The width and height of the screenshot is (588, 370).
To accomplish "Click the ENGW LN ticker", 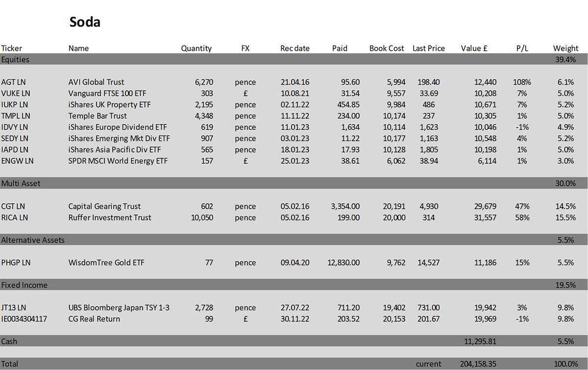I will coord(16,161).
